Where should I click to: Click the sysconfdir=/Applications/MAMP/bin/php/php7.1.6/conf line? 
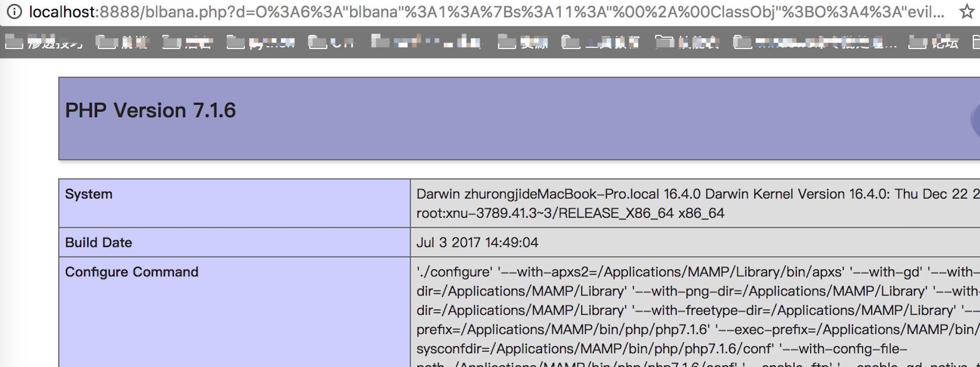click(x=662, y=349)
